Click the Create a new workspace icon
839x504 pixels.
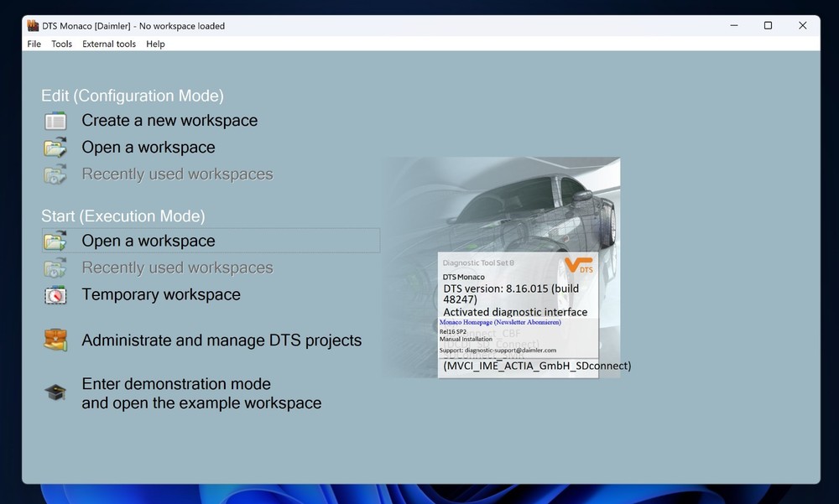point(55,121)
